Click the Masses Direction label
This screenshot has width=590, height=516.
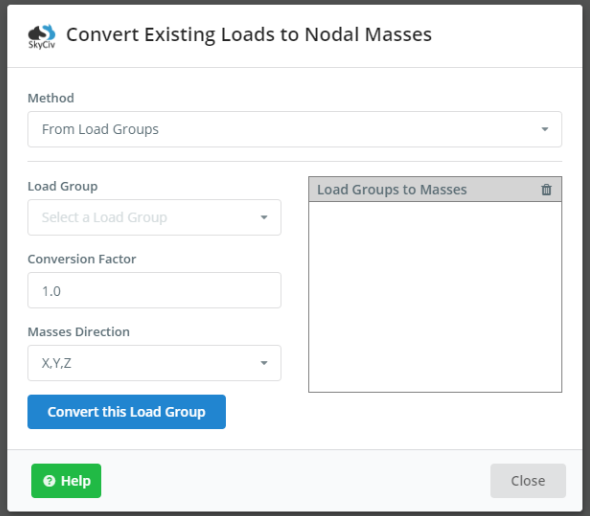79,332
